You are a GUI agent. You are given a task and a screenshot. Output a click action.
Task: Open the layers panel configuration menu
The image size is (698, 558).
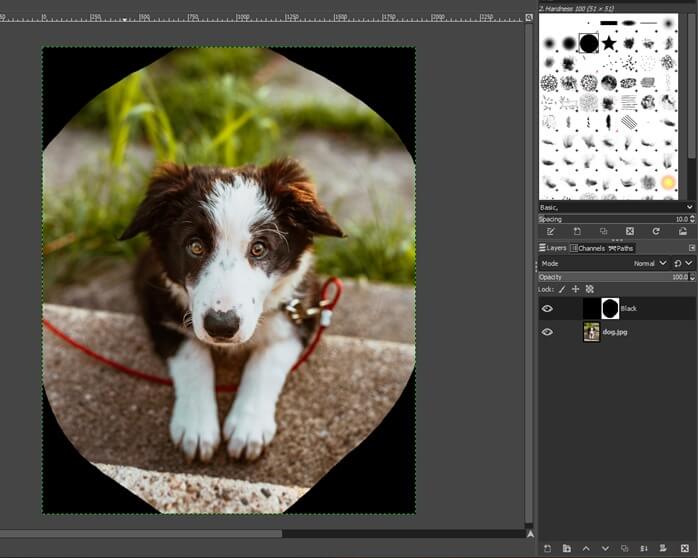click(691, 248)
